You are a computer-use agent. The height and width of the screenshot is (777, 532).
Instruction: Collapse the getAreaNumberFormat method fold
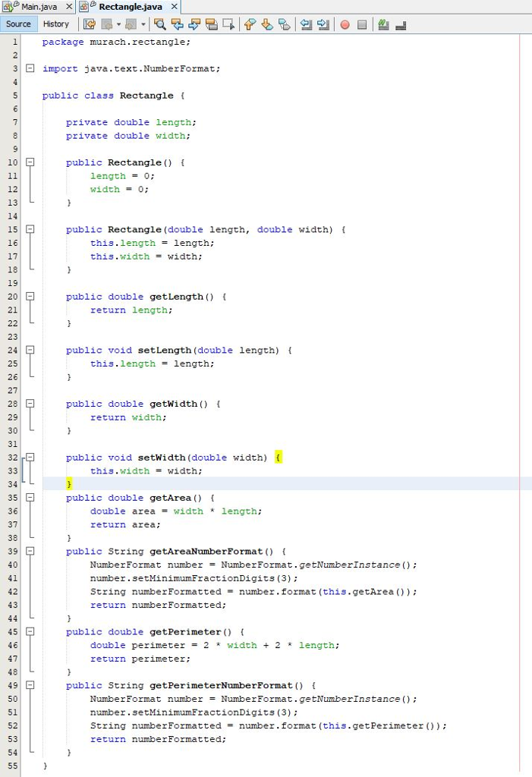point(30,551)
